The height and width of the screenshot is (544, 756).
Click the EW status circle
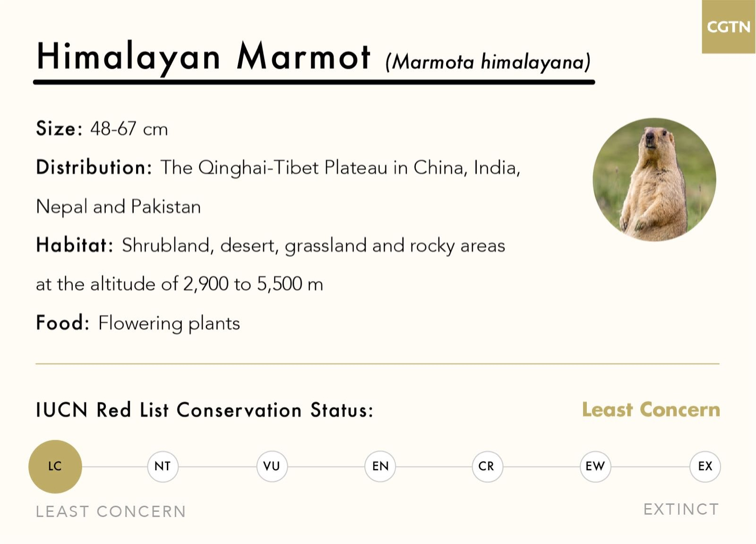coord(595,466)
